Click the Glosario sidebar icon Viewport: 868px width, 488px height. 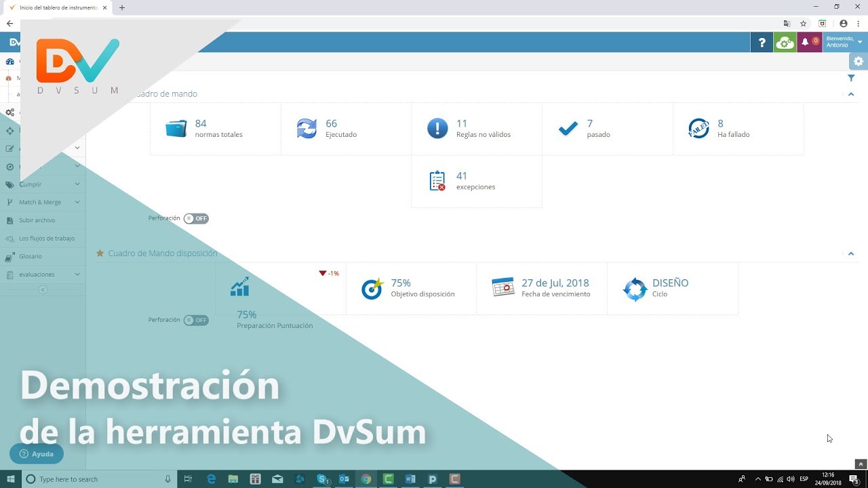[9, 256]
